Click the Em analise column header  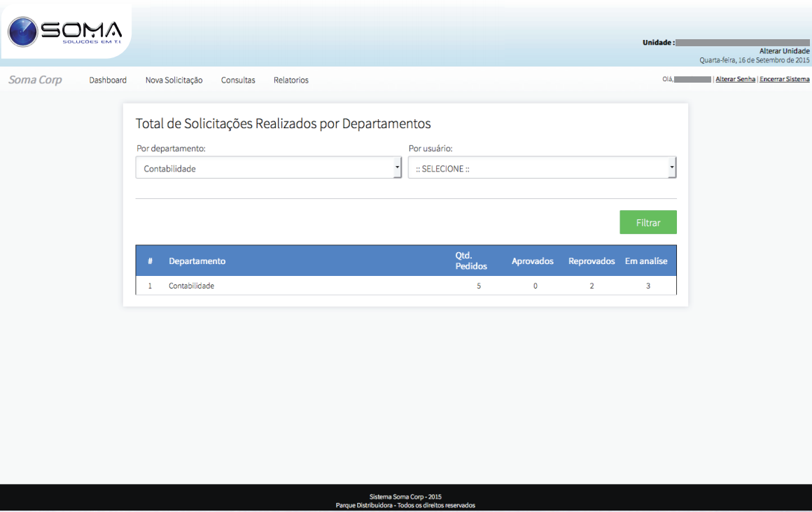pyautogui.click(x=646, y=261)
